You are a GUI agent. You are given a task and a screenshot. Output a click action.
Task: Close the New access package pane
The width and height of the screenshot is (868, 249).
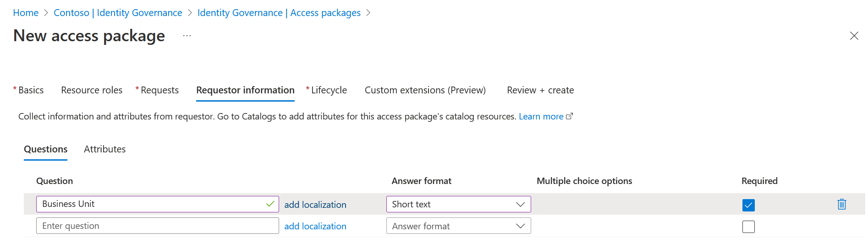coord(854,36)
